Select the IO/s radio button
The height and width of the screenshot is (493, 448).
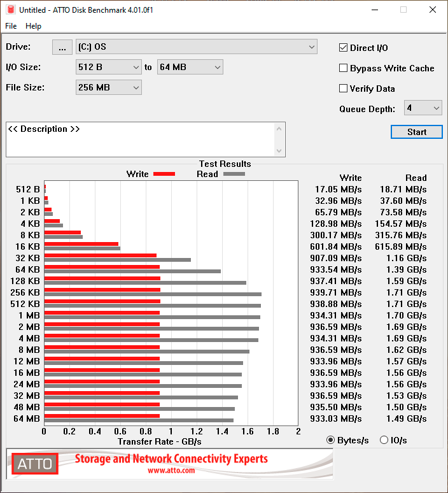384,440
